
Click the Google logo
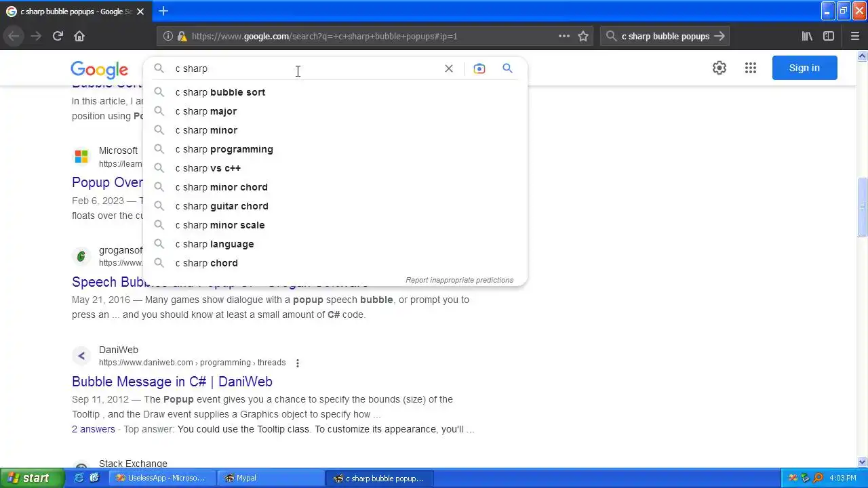(99, 69)
